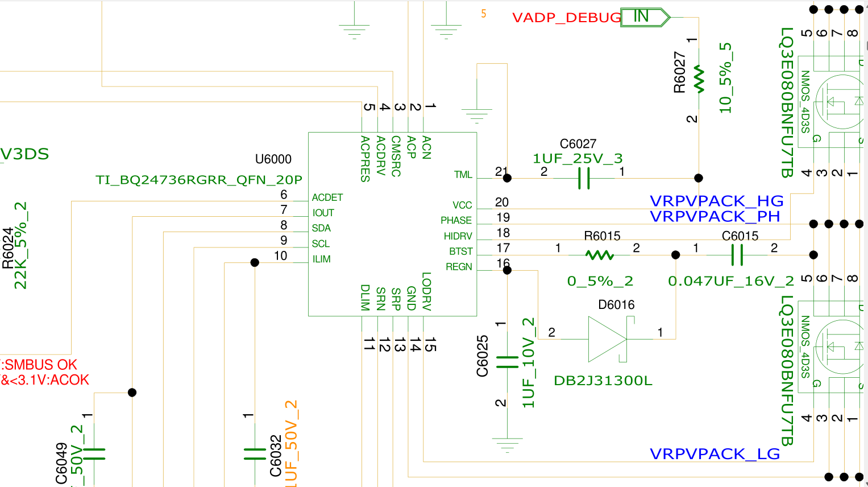Screen dimensions: 868x487
Task: Click the HIDRV pin name on U6000
Action: pyautogui.click(x=458, y=236)
